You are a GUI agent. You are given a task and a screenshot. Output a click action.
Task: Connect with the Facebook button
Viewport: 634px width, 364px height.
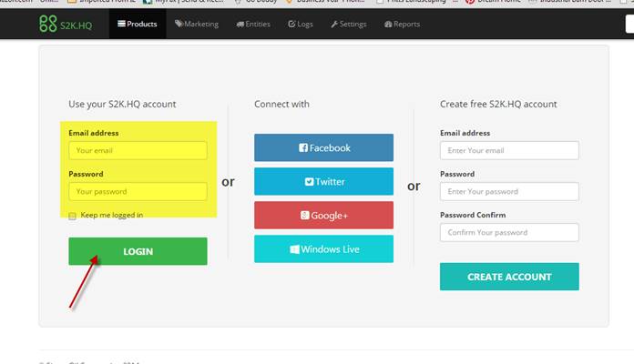(x=323, y=147)
